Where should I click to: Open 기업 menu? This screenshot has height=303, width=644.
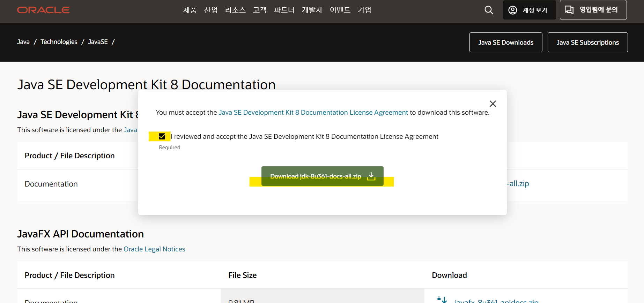364,10
